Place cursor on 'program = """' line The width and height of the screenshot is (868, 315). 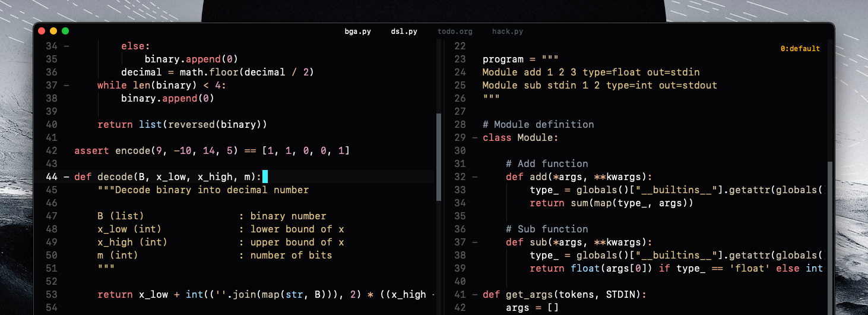click(520, 59)
